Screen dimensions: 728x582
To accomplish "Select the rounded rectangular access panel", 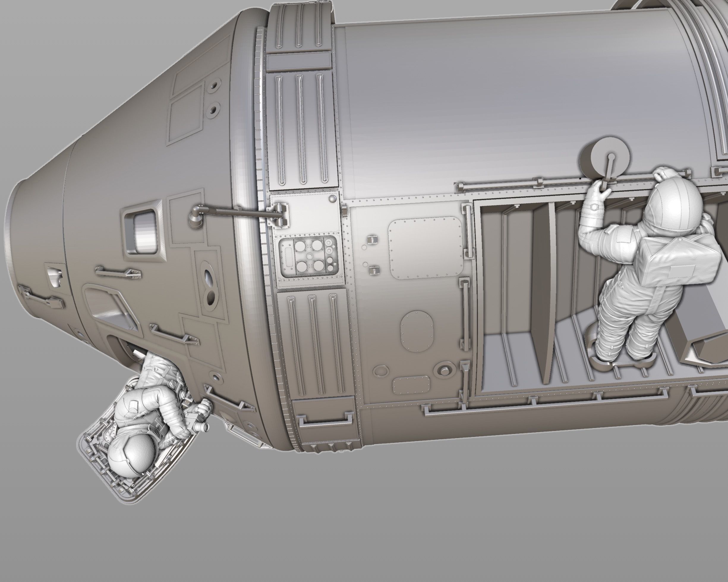I will pos(426,248).
